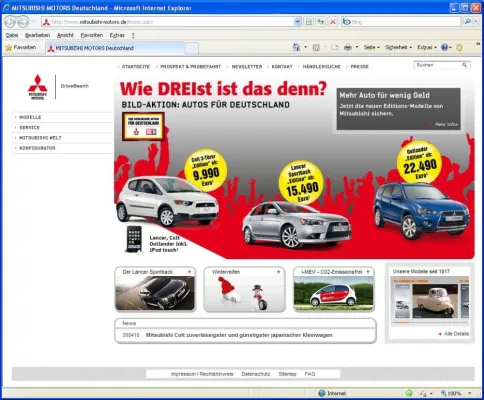Click the green status bar shield icon
484x400 pixels.
pyautogui.click(x=409, y=393)
